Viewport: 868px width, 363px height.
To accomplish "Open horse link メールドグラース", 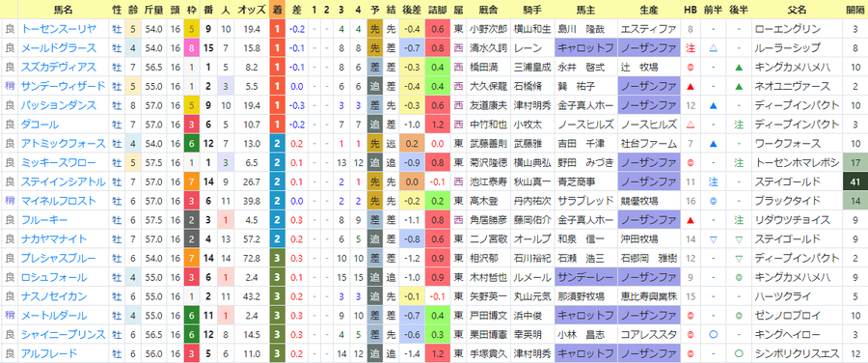I will click(58, 48).
